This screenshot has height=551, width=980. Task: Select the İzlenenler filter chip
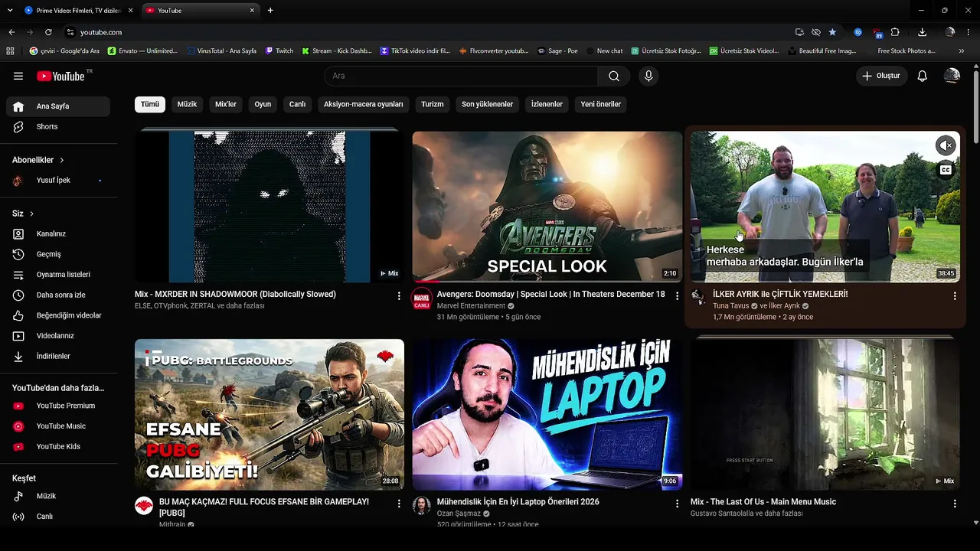coord(547,104)
